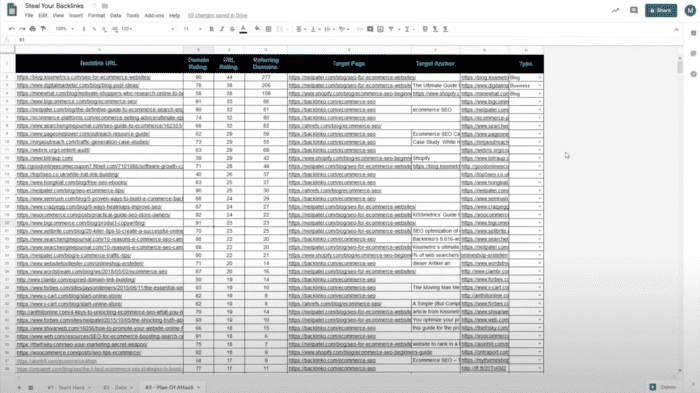Open the www.digitalmarketer.com backlink URL
The image size is (700, 393).
point(78,85)
